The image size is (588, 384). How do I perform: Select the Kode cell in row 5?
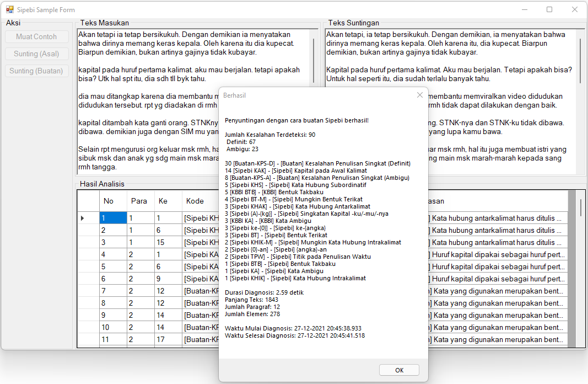200,266
